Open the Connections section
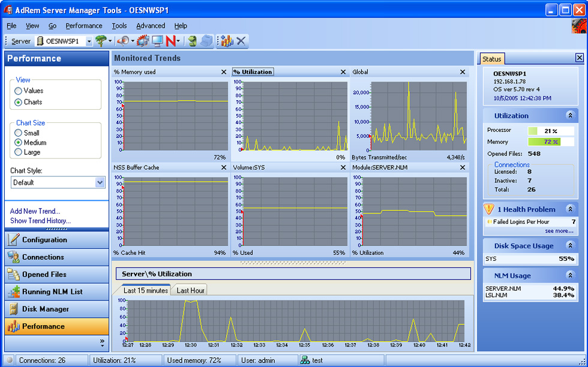The height and width of the screenshot is (367, 588). tap(56, 257)
